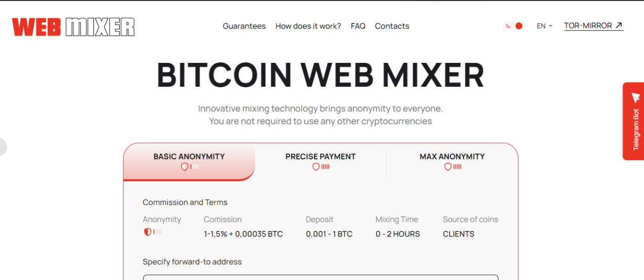Click shield icon under Max Anonymity tab
The image size is (644, 280).
448,166
